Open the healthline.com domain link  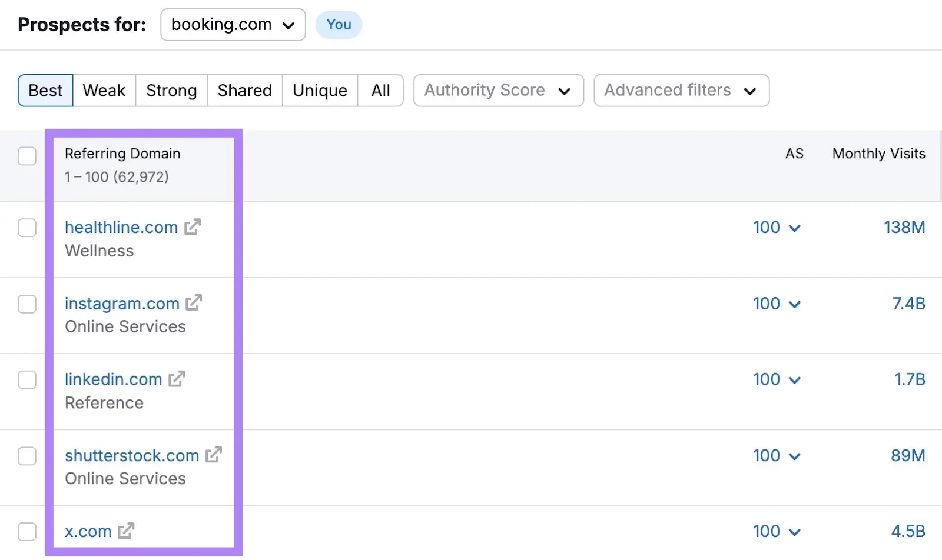[x=121, y=227]
